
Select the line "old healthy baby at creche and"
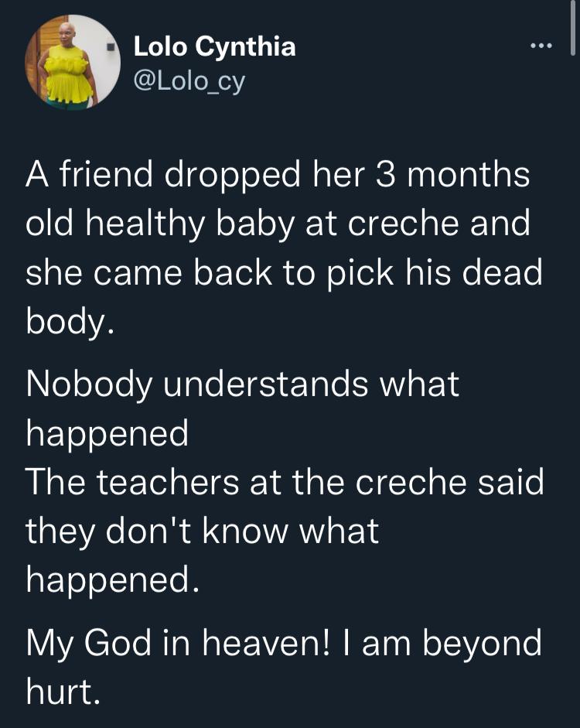coord(278,224)
